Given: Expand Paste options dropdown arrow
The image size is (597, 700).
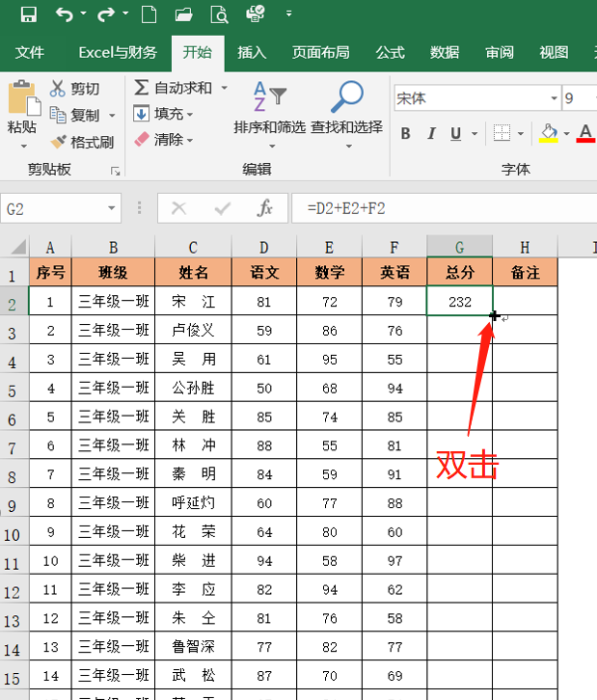Looking at the screenshot, I should [x=24, y=146].
